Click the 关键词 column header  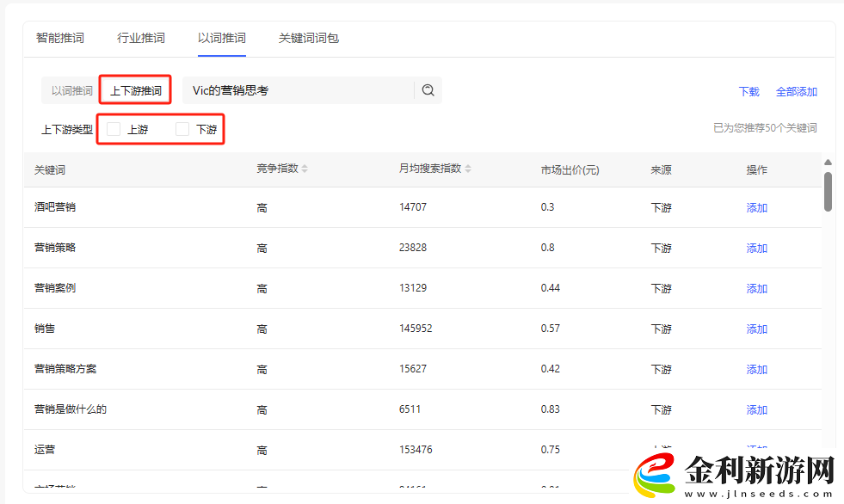(x=50, y=170)
